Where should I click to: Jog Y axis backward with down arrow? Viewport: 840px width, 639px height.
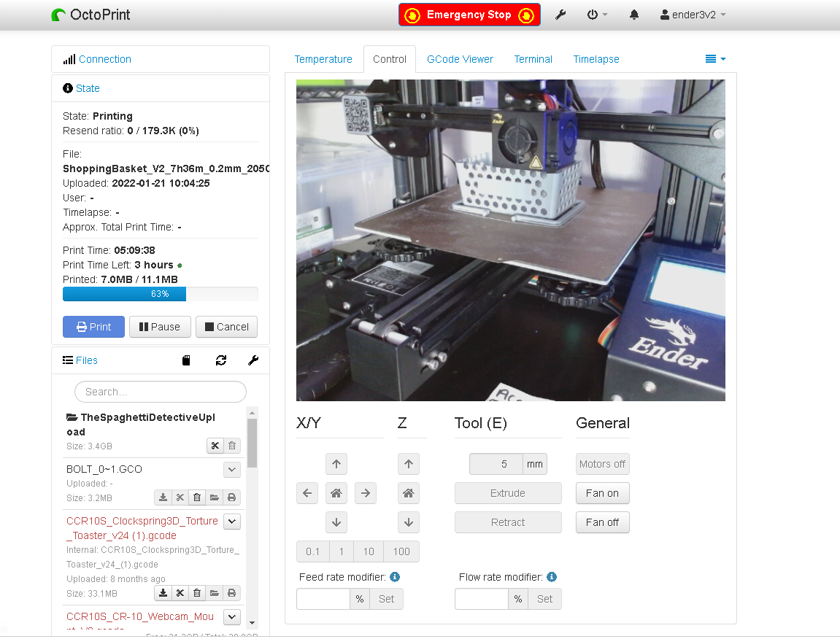click(336, 522)
